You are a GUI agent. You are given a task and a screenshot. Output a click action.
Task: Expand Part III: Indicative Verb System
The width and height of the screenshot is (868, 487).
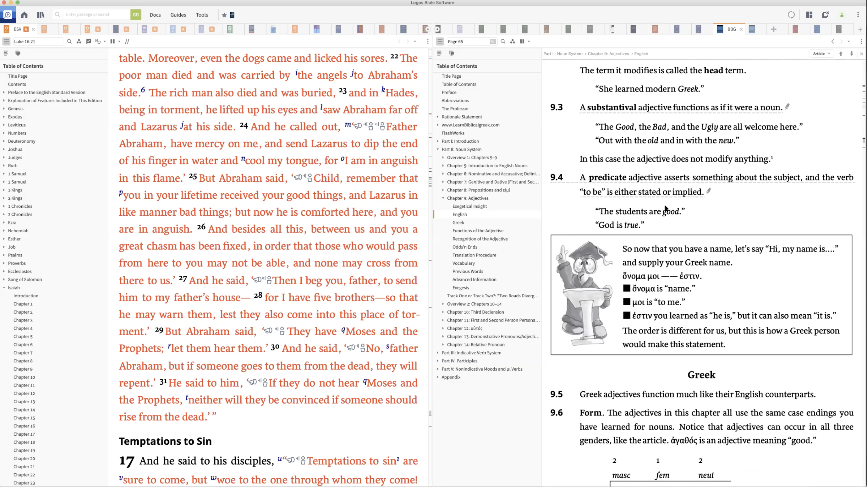point(438,353)
